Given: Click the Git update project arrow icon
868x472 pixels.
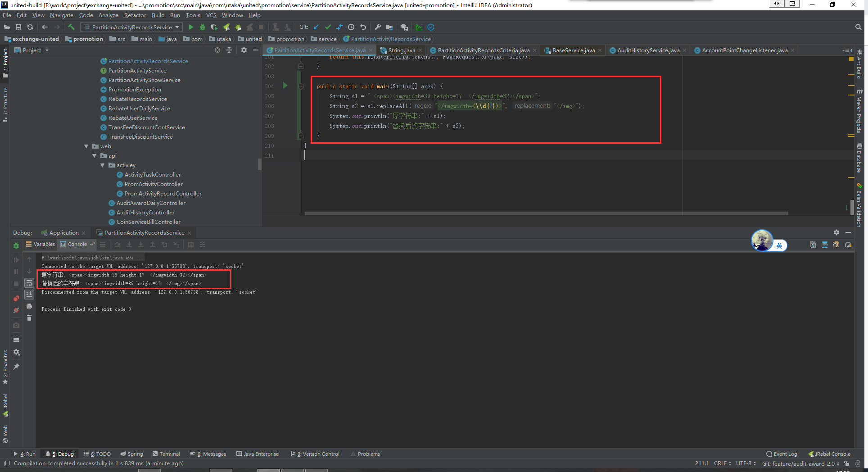Looking at the screenshot, I should [x=316, y=27].
